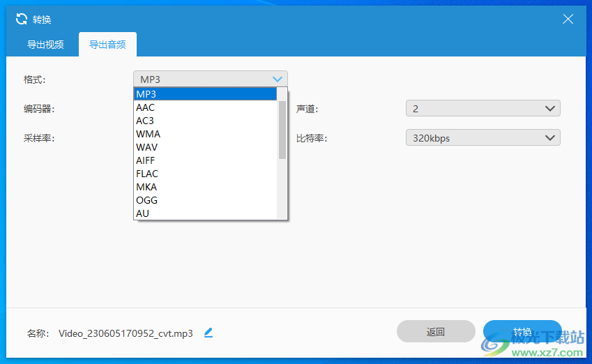Switch to the 导出视频 tab
This screenshot has height=364, width=592.
(45, 45)
